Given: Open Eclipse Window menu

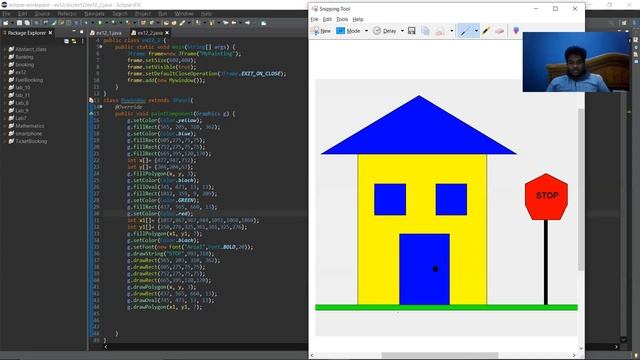Looking at the screenshot, I should coord(184,14).
